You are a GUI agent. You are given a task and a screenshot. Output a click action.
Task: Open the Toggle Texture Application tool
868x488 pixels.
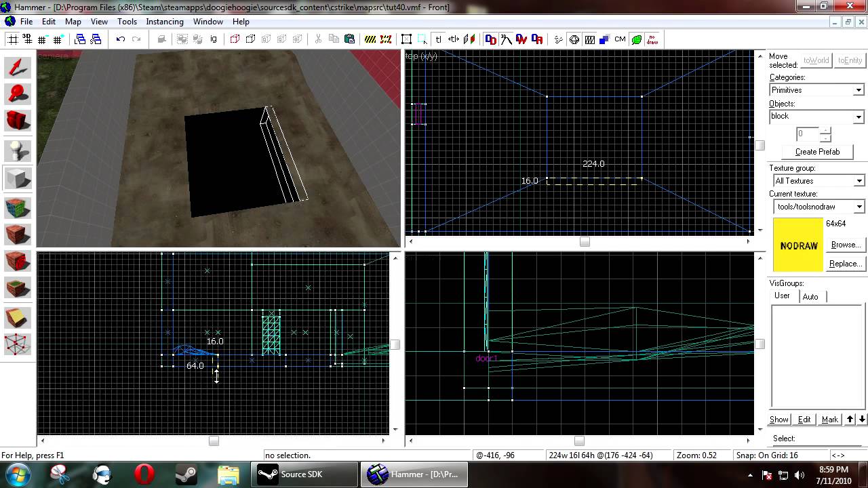18,208
